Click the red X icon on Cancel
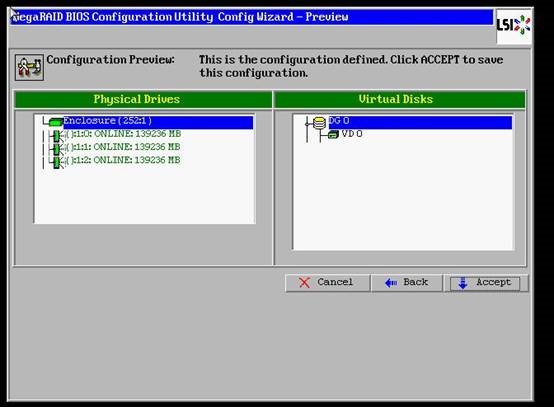 304,283
